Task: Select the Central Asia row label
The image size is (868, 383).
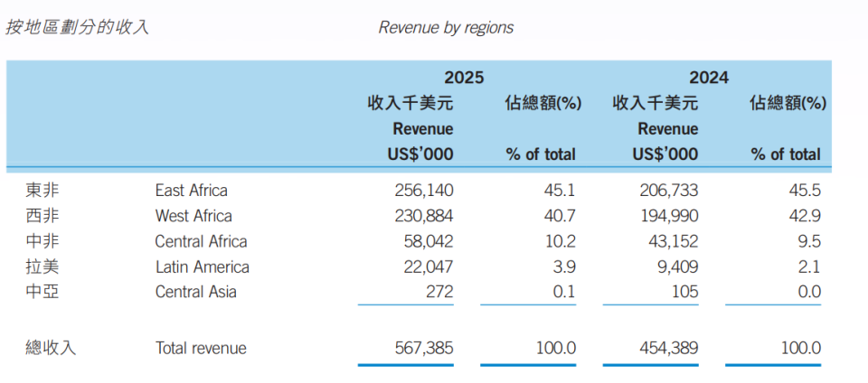Action: coord(195,292)
